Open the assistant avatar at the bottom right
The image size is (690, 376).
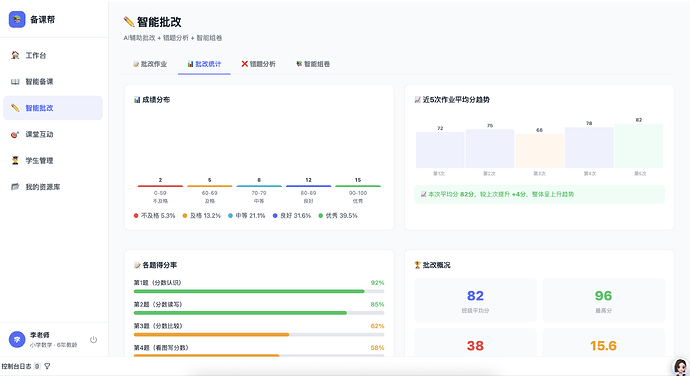click(680, 366)
